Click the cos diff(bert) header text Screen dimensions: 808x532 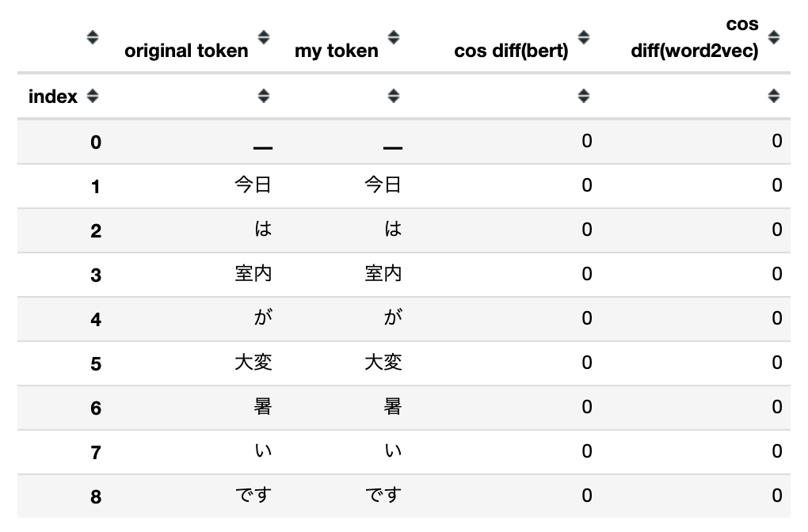511,51
